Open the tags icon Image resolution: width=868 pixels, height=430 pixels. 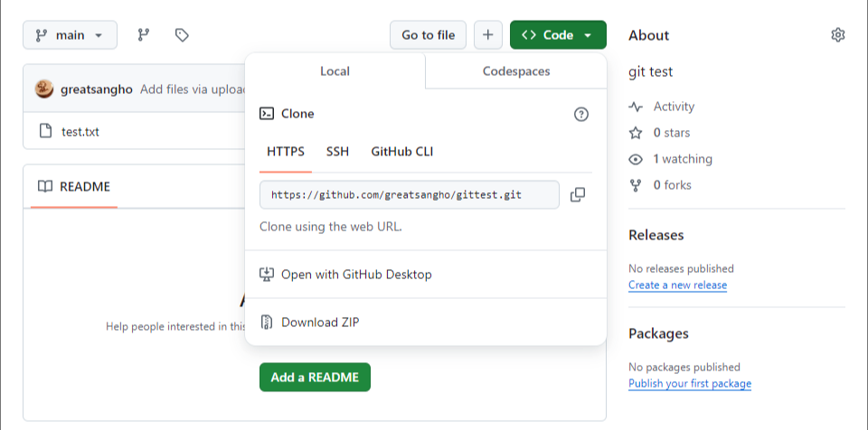pyautogui.click(x=182, y=35)
